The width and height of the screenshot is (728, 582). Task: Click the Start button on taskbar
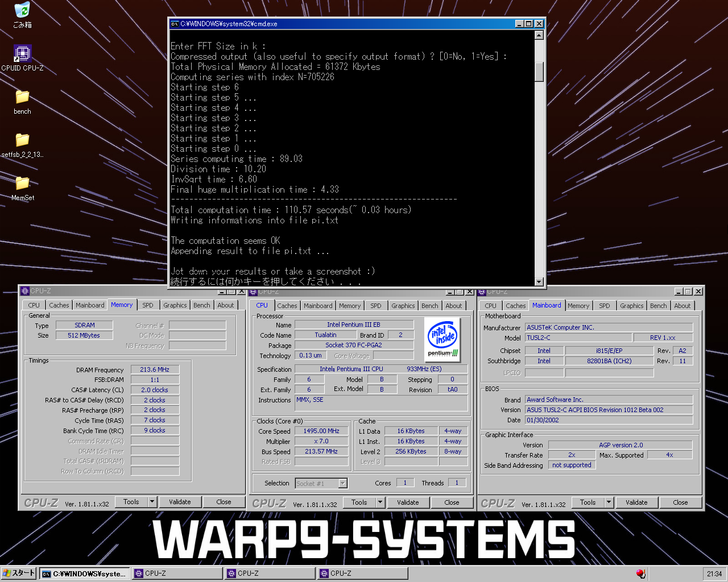tap(19, 573)
